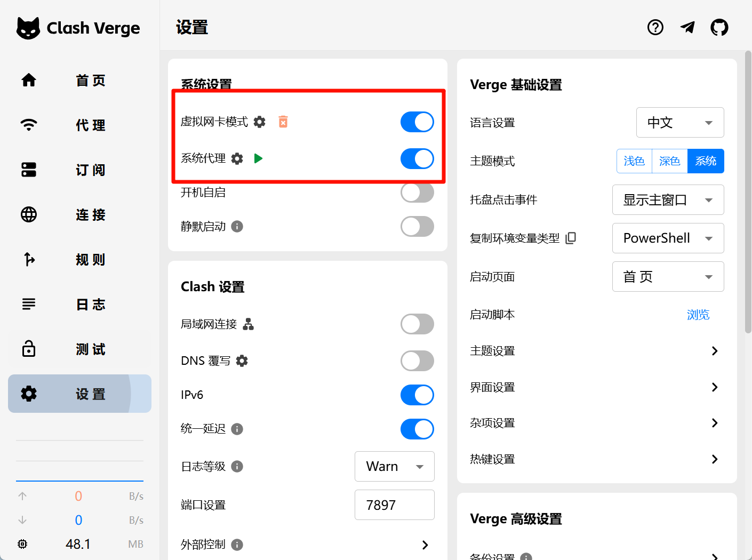Viewport: 752px width, 560px height.
Task: Click copy icon next to 复制环境变量类型
Action: 571,238
